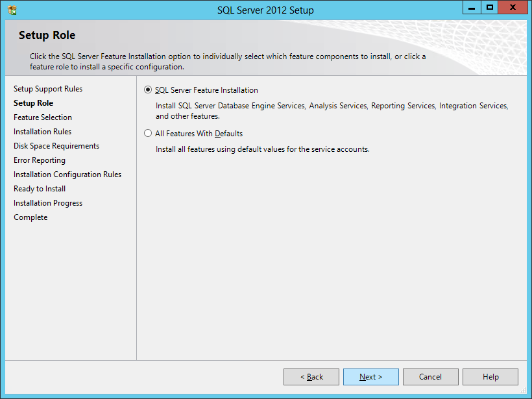The height and width of the screenshot is (399, 532).
Task: Select Installation Rules in navigation pane
Action: point(42,131)
